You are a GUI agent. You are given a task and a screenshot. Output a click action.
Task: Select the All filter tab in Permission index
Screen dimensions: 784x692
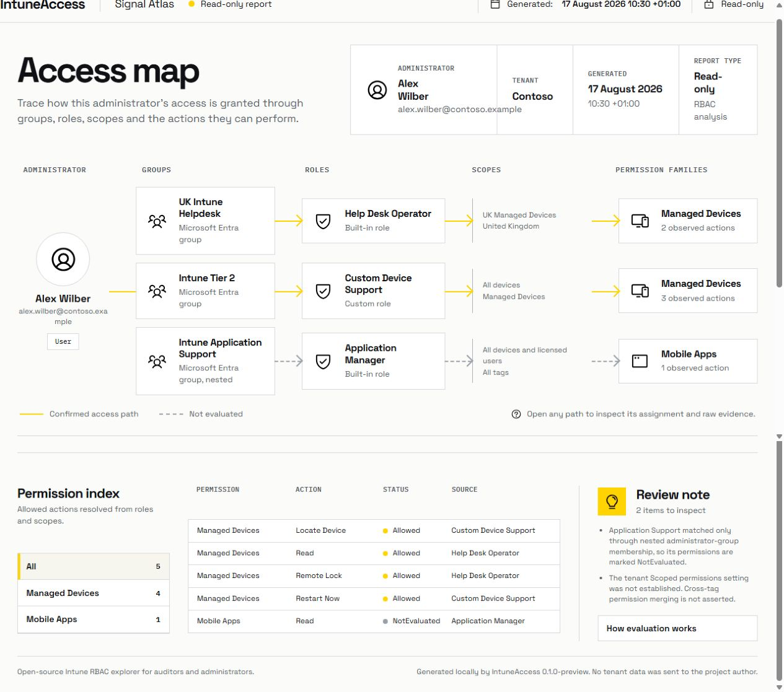coord(94,566)
